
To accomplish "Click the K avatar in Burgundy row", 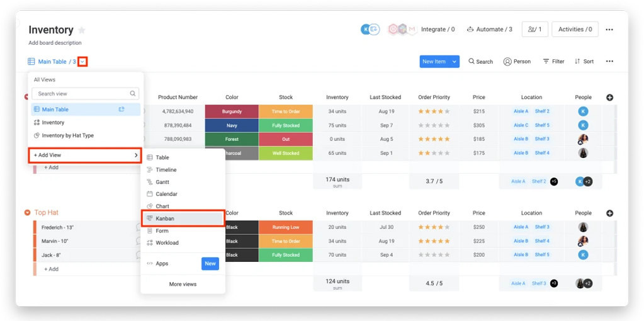I will (x=583, y=111).
